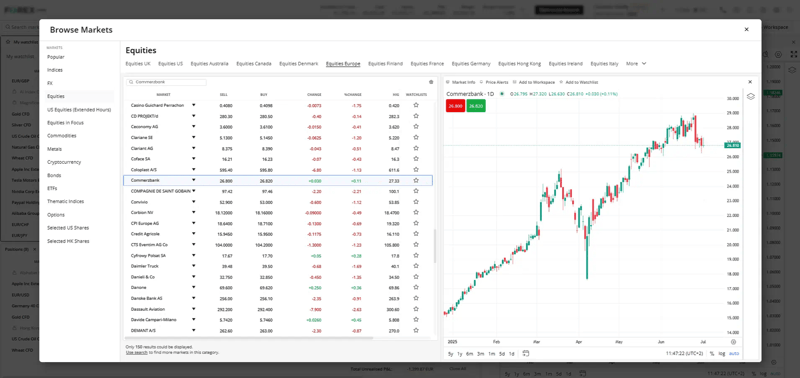Star Clariane SE for watchlist
Viewport: 800px width, 378px height.
pyautogui.click(x=416, y=137)
